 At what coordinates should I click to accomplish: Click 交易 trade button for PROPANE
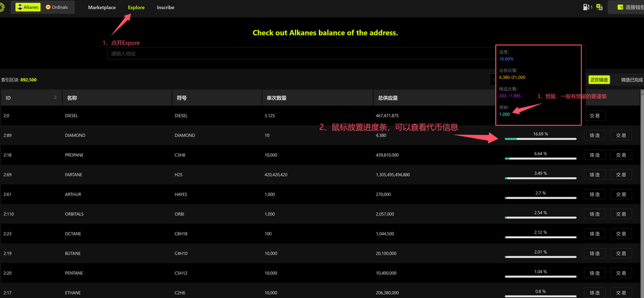pos(621,155)
